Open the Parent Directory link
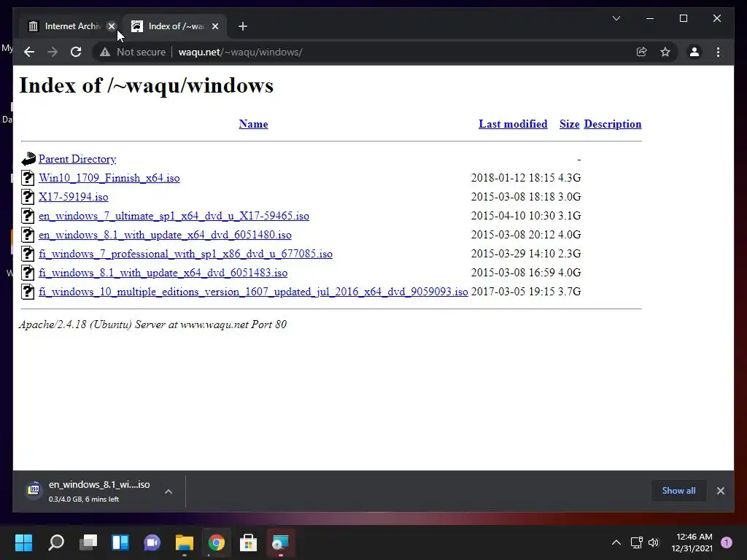This screenshot has width=747, height=560. pos(77,159)
